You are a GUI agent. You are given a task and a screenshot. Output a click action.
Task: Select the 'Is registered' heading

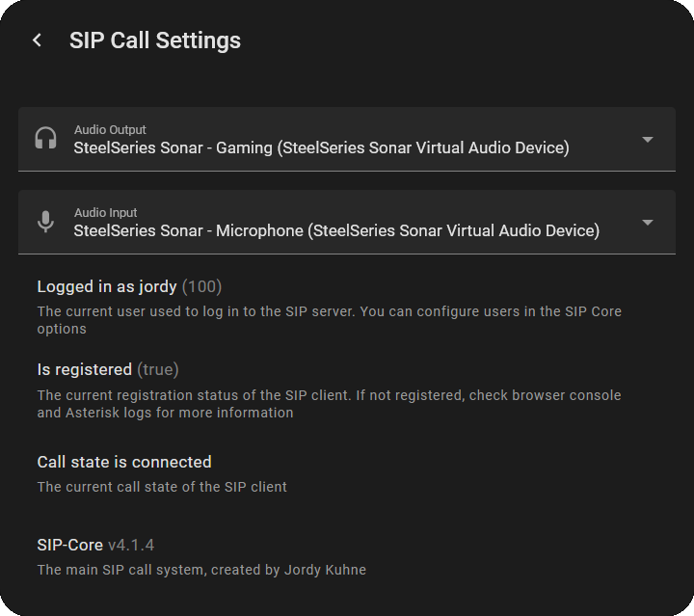click(84, 369)
